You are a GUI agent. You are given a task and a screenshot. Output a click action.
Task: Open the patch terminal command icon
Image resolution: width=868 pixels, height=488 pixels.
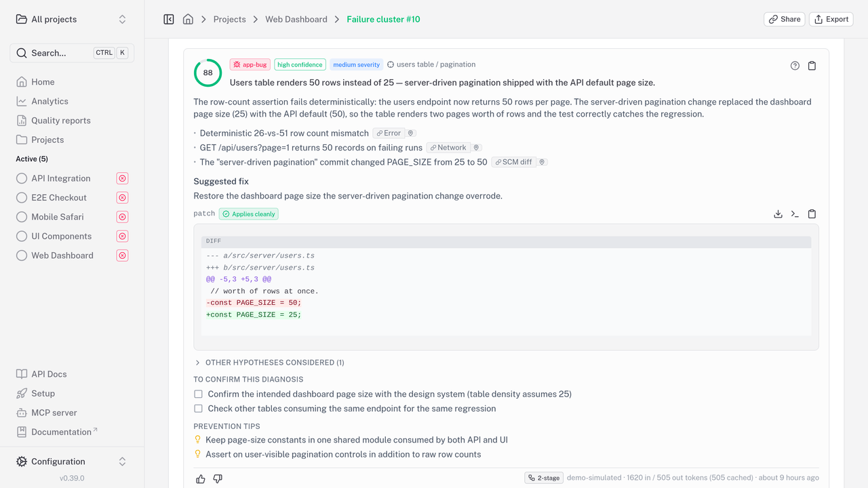coord(795,214)
